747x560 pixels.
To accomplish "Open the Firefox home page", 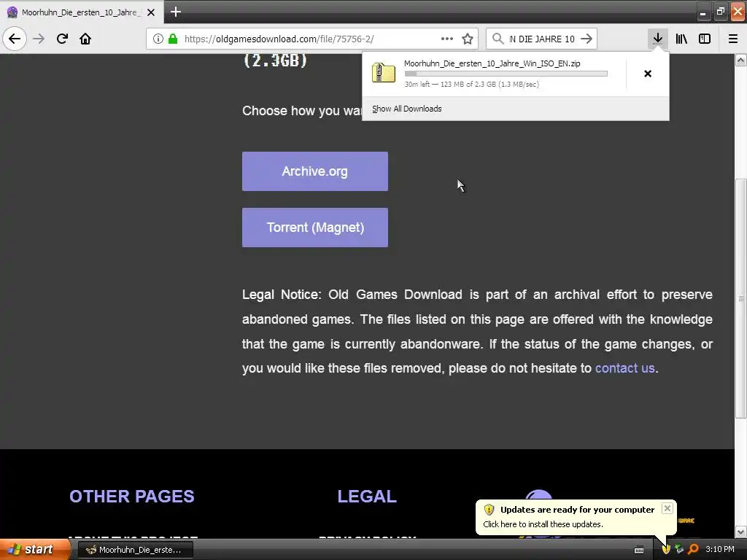I will tap(85, 39).
